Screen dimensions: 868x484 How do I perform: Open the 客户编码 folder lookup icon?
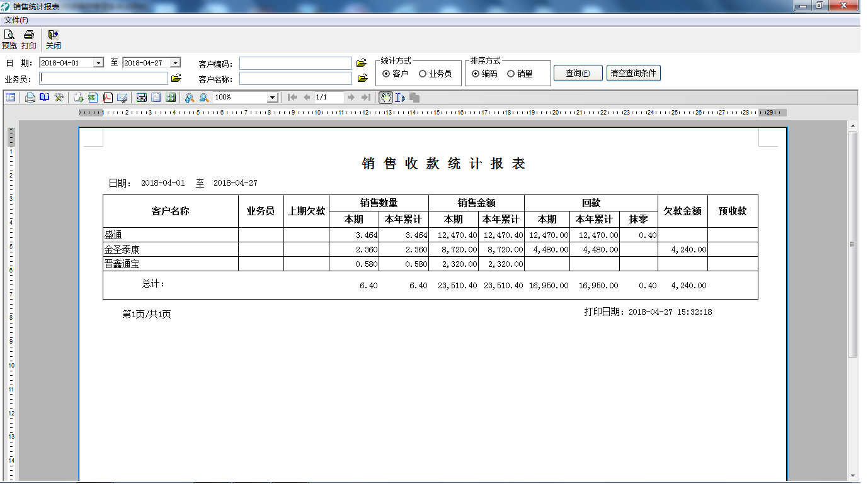(x=362, y=64)
